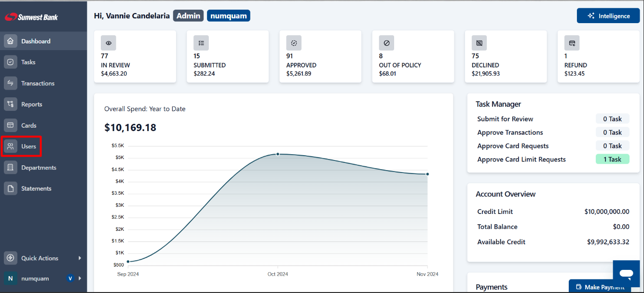
Task: Select the Sep 2024 chart data point
Action: [x=128, y=262]
